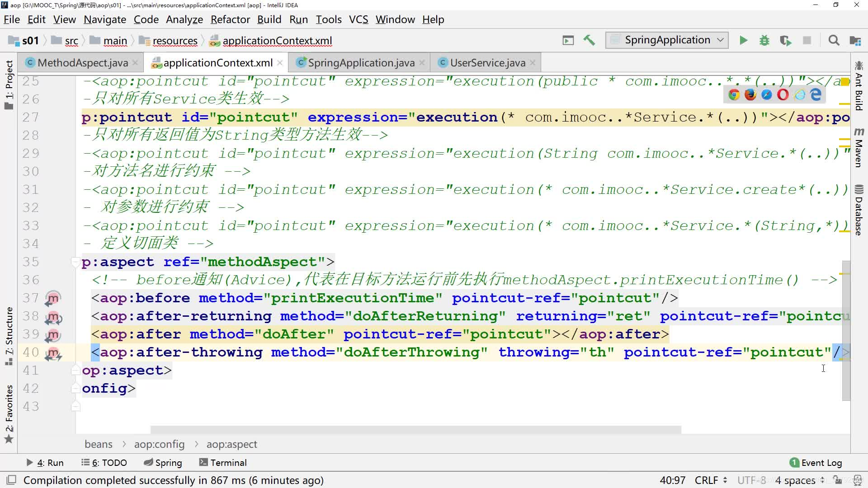Open in Opera browser icon
The height and width of the screenshot is (488, 868).
[783, 94]
